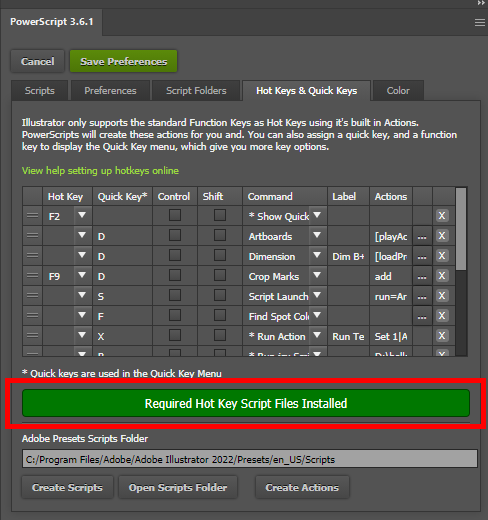Open the Show Quick command dropdown
The width and height of the screenshot is (488, 520).
[x=317, y=215]
